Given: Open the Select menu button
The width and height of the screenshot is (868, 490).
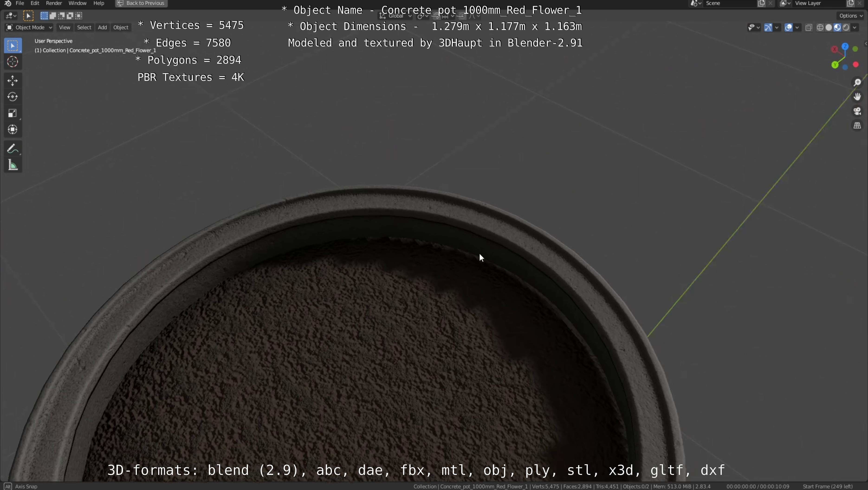Looking at the screenshot, I should pos(84,28).
